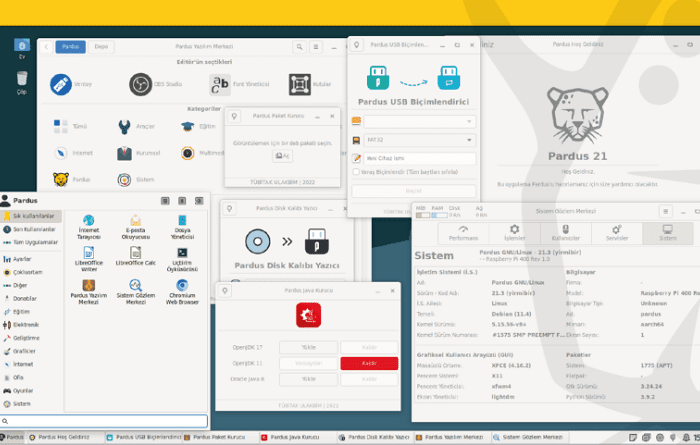
Task: Open the Kullanıcılar tab
Action: tap(566, 233)
